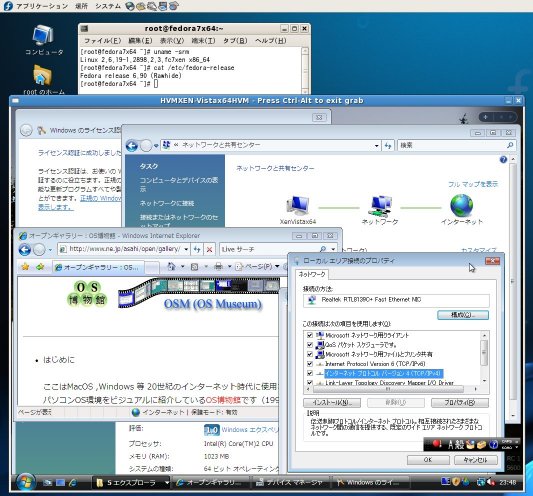Click the OS Museum red link in the page
533x496 pixels.
tap(223, 400)
